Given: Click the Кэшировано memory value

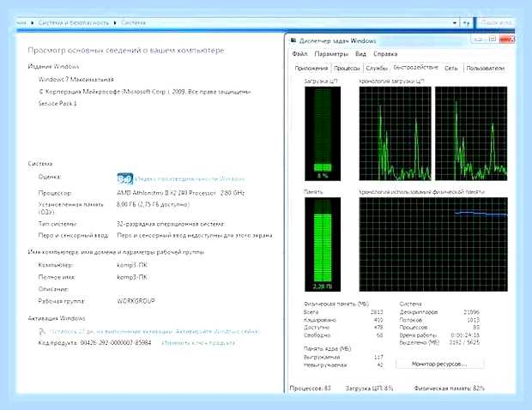Looking at the screenshot, I should click(378, 320).
